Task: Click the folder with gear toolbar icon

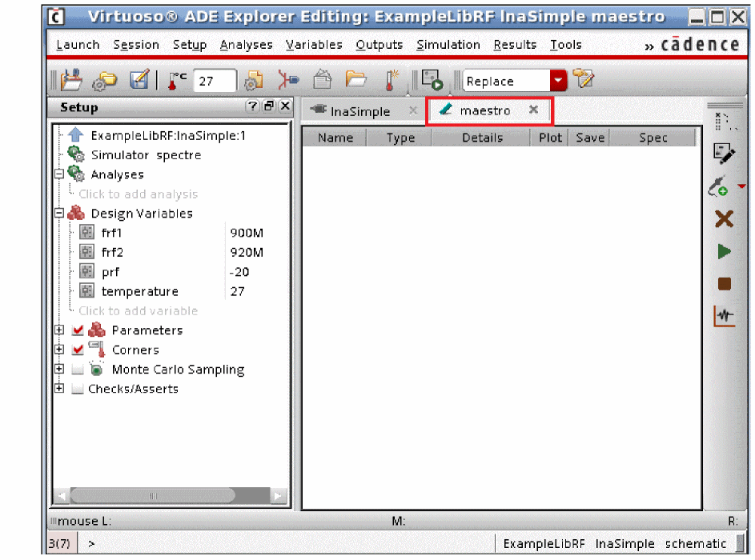Action: [105, 81]
